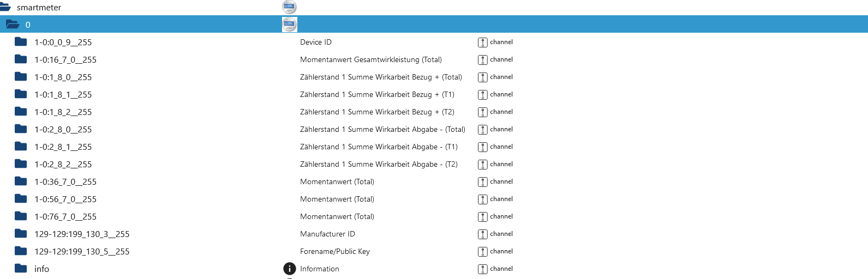Click channel icon for the Manufacturer ID row
This screenshot has width=868, height=279.
[x=483, y=234]
